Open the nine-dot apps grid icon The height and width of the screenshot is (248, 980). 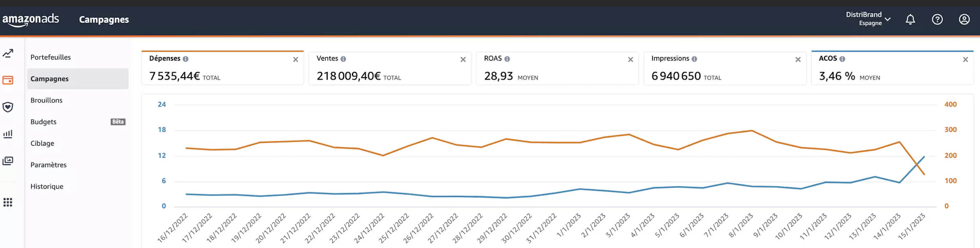[8, 202]
